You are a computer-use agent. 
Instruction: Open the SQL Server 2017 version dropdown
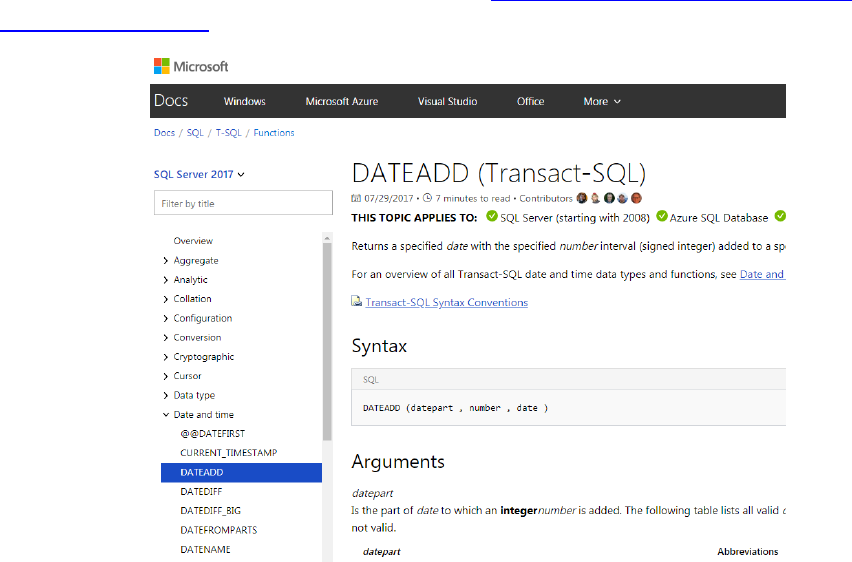pyautogui.click(x=199, y=174)
